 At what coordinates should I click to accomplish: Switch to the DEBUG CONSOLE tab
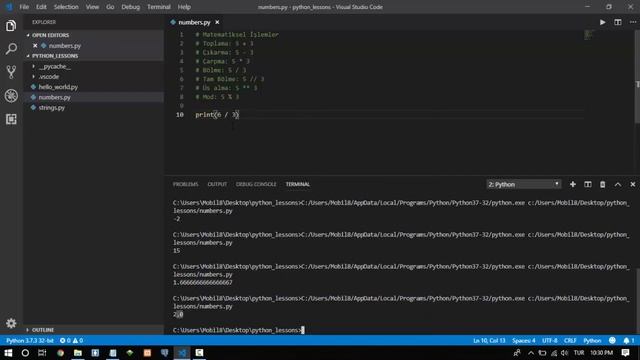[x=256, y=184]
